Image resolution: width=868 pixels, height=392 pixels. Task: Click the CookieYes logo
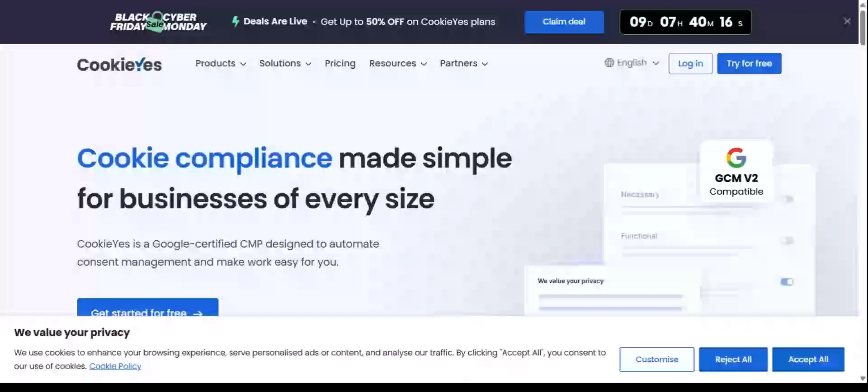(119, 65)
